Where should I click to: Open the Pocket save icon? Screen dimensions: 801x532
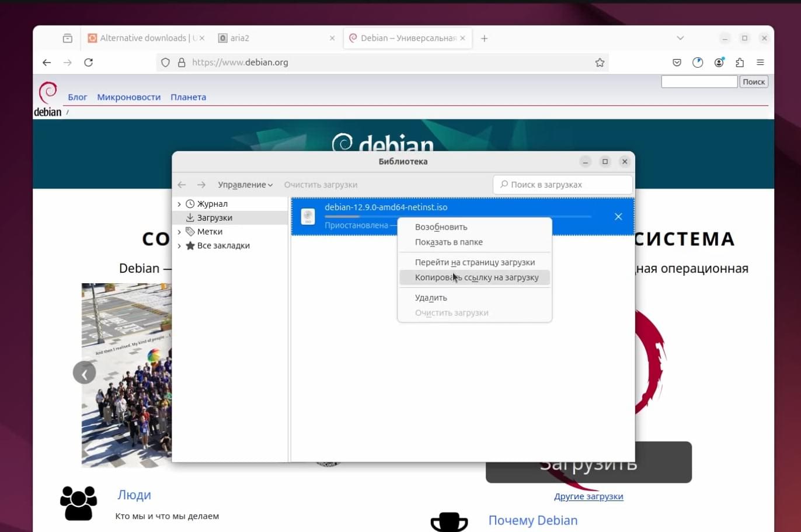[677, 62]
